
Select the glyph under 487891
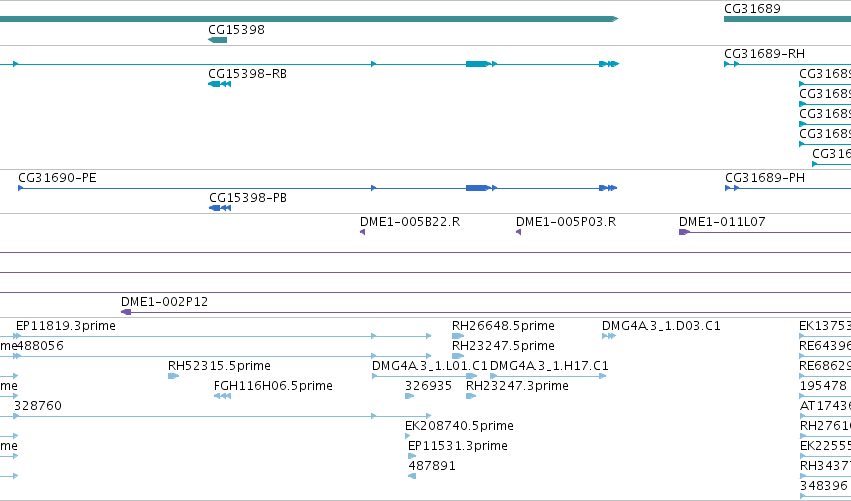[412, 476]
